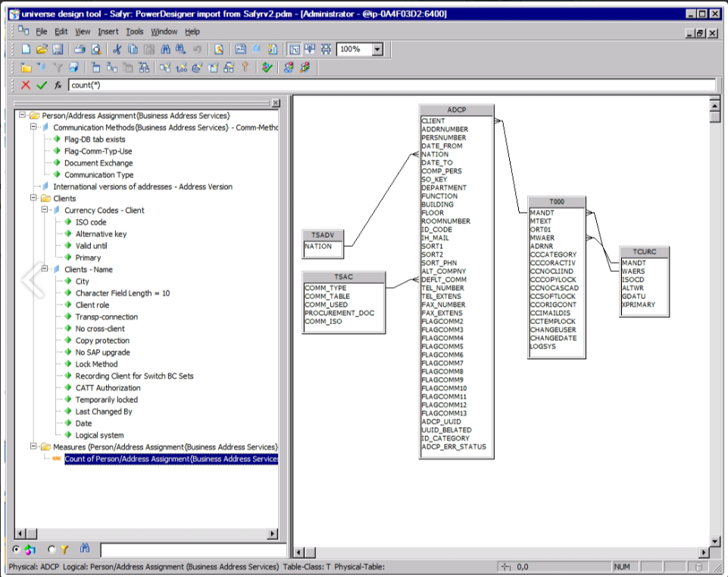Viewport: 728px width, 577px height.
Task: Open the zoom percentage dropdown
Action: [x=377, y=49]
